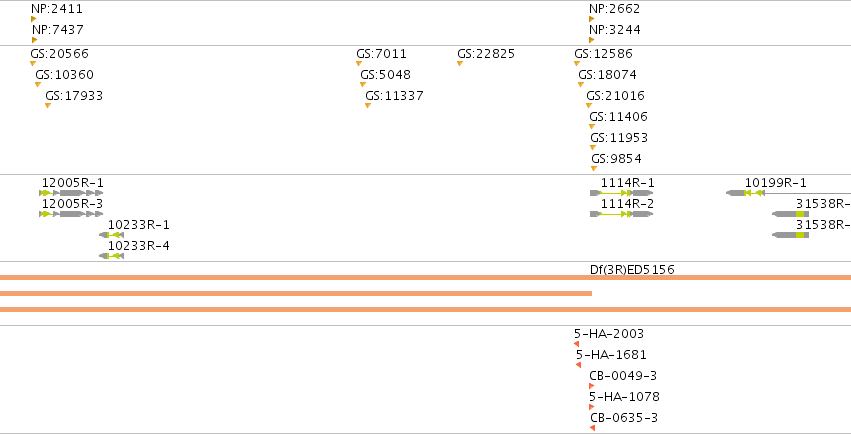The width and height of the screenshot is (851, 434).
Task: Click the red triangle under 5-HA-2003
Action: pyautogui.click(x=576, y=344)
